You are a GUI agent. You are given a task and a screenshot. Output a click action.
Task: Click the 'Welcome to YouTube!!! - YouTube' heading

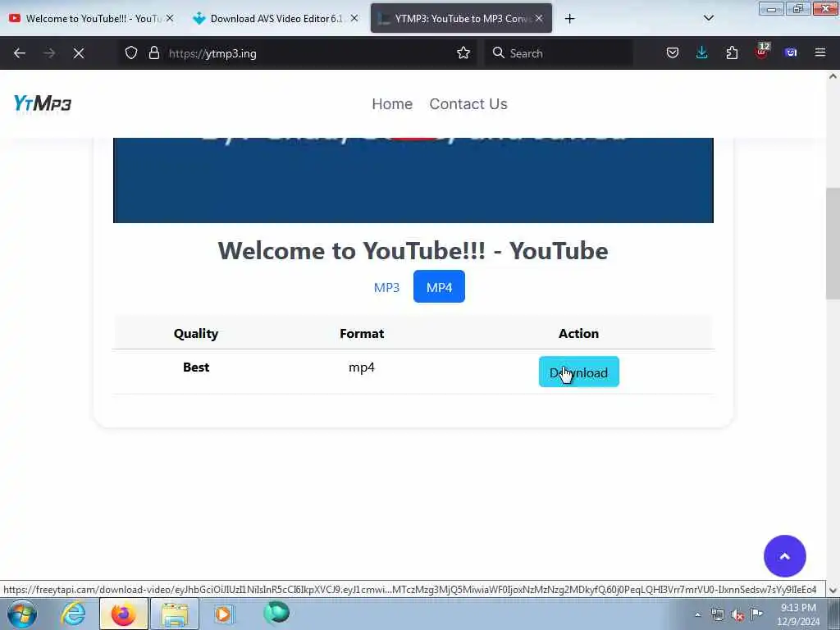click(413, 250)
